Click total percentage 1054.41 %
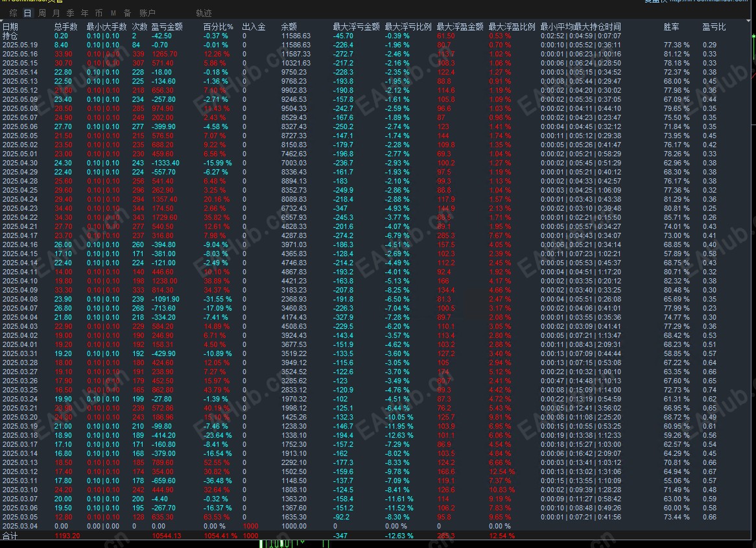The height and width of the screenshot is (548, 756). point(220,536)
